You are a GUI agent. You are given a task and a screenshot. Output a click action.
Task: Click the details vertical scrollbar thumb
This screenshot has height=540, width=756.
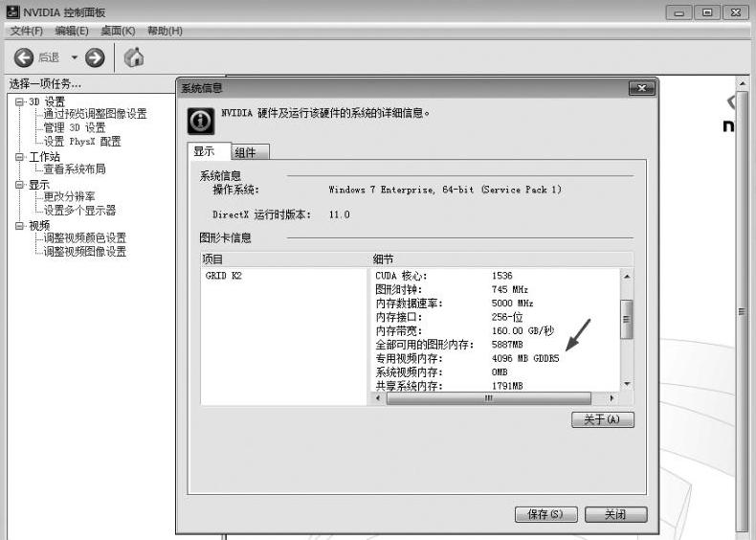coord(626,319)
